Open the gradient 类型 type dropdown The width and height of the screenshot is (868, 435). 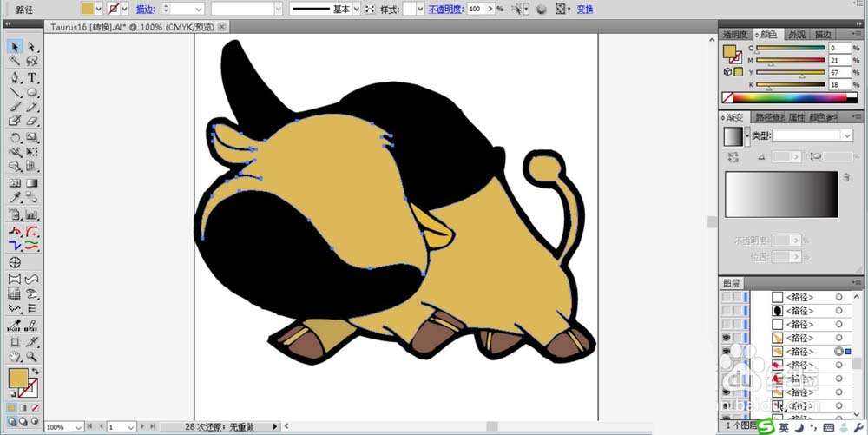pos(847,135)
